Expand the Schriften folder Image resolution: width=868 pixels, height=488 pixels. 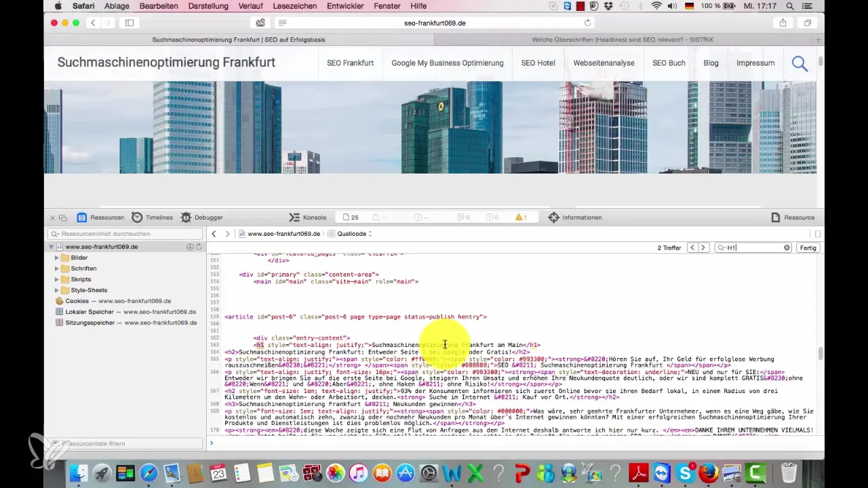click(57, 268)
